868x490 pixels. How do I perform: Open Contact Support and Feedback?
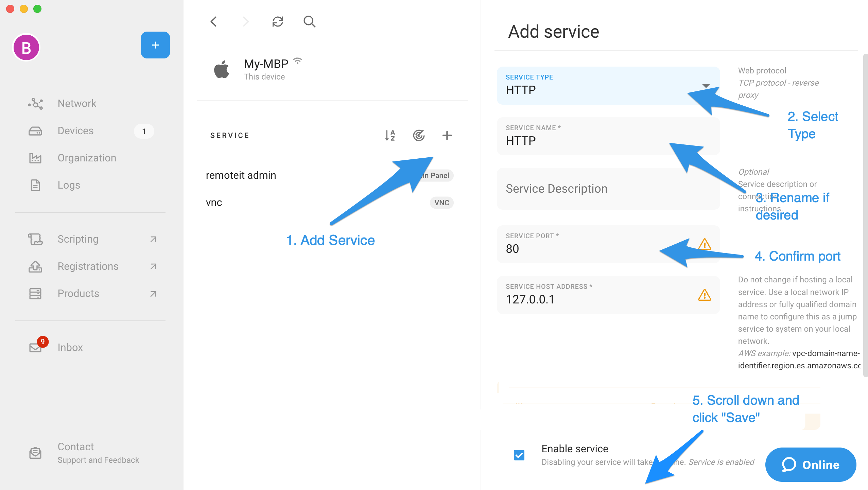click(x=98, y=453)
